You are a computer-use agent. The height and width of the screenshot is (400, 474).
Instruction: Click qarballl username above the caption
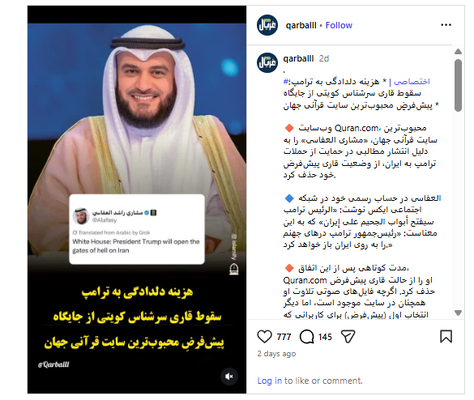(x=298, y=59)
